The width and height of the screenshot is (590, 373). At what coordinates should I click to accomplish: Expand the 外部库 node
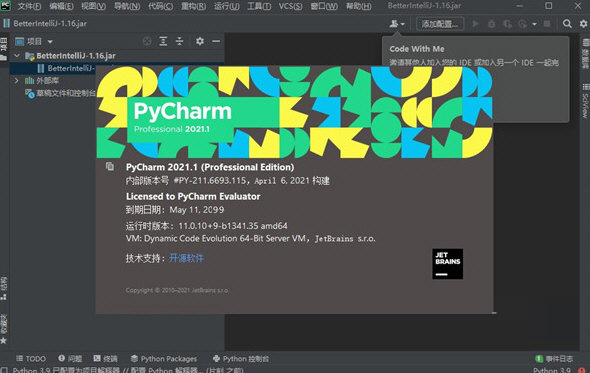[x=17, y=81]
